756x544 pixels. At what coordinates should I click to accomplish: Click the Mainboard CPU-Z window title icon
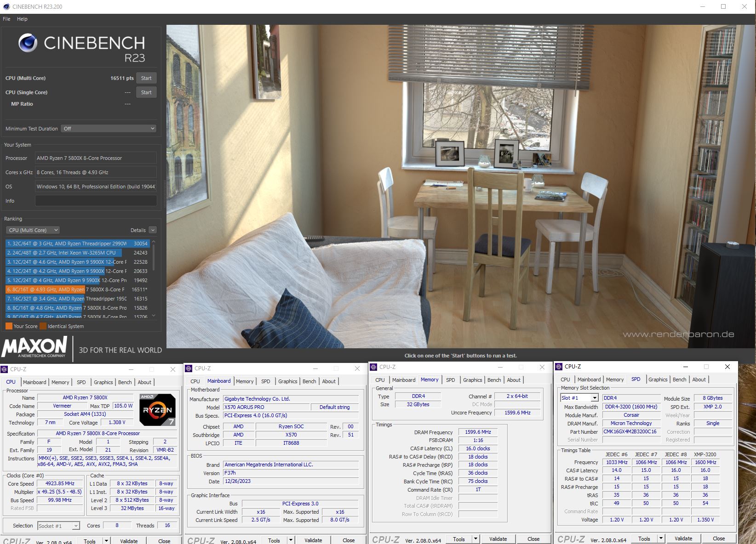[189, 368]
